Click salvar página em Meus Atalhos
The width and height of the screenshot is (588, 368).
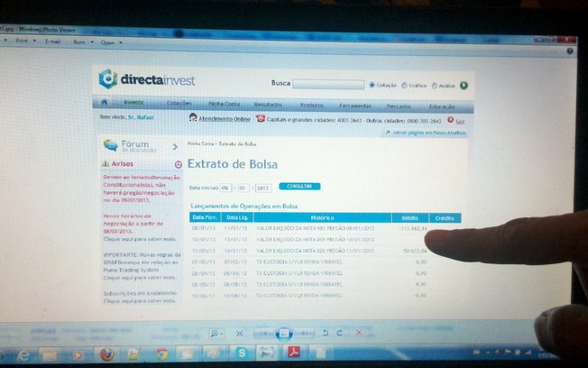429,133
